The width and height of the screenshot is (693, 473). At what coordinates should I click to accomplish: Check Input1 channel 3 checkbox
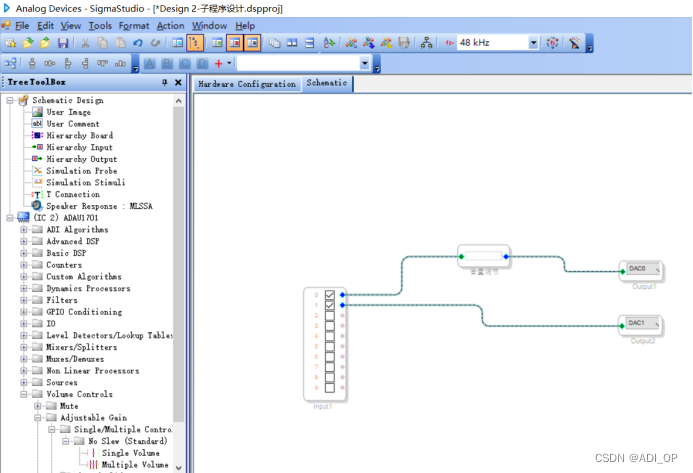[330, 326]
